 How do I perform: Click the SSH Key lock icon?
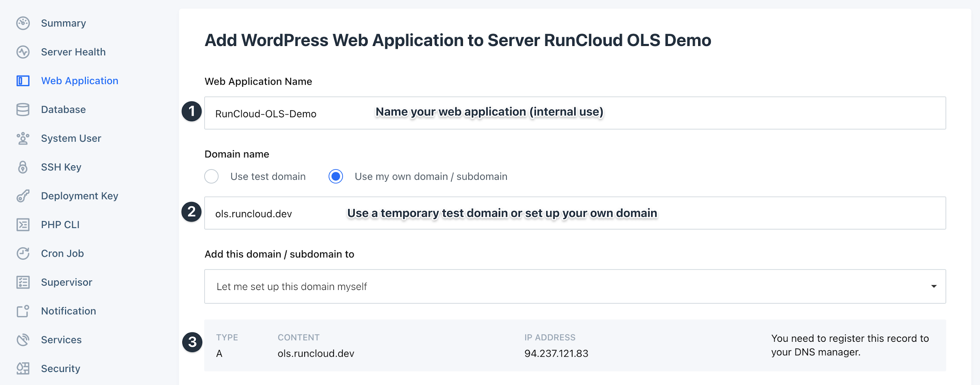click(x=23, y=167)
